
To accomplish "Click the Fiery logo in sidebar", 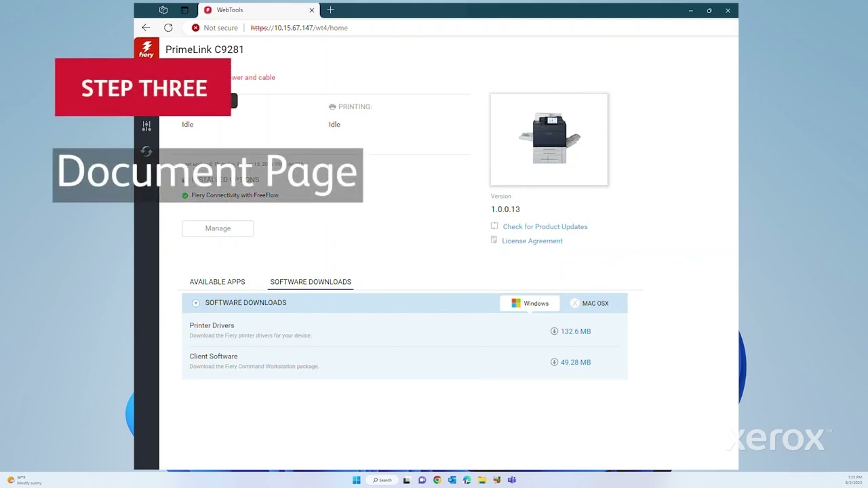I will point(146,49).
